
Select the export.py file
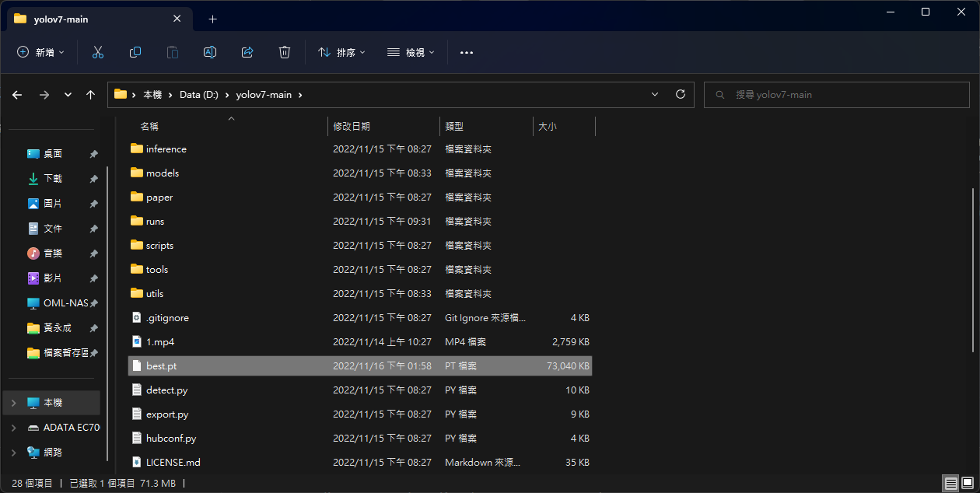click(360, 414)
